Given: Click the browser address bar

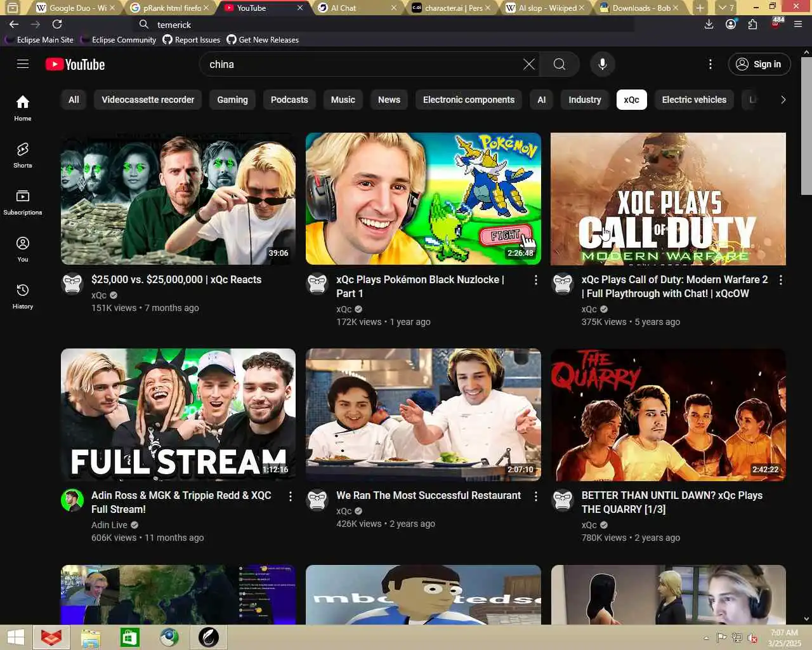Looking at the screenshot, I should (x=386, y=24).
